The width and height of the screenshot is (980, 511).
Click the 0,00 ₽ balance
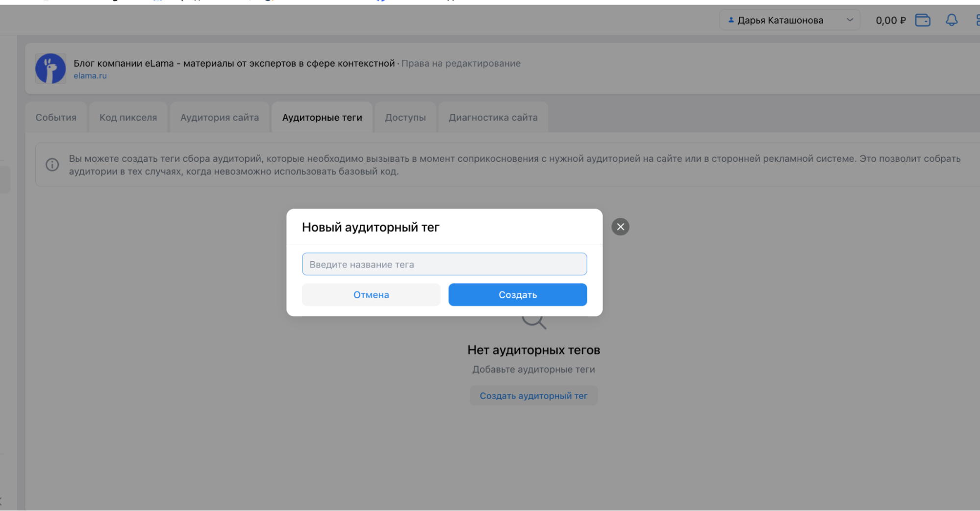click(890, 21)
